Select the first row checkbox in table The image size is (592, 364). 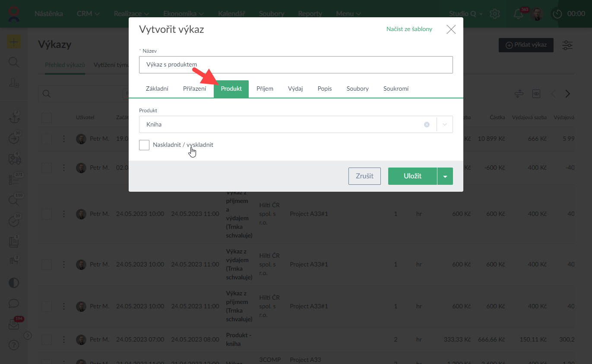[x=47, y=139]
